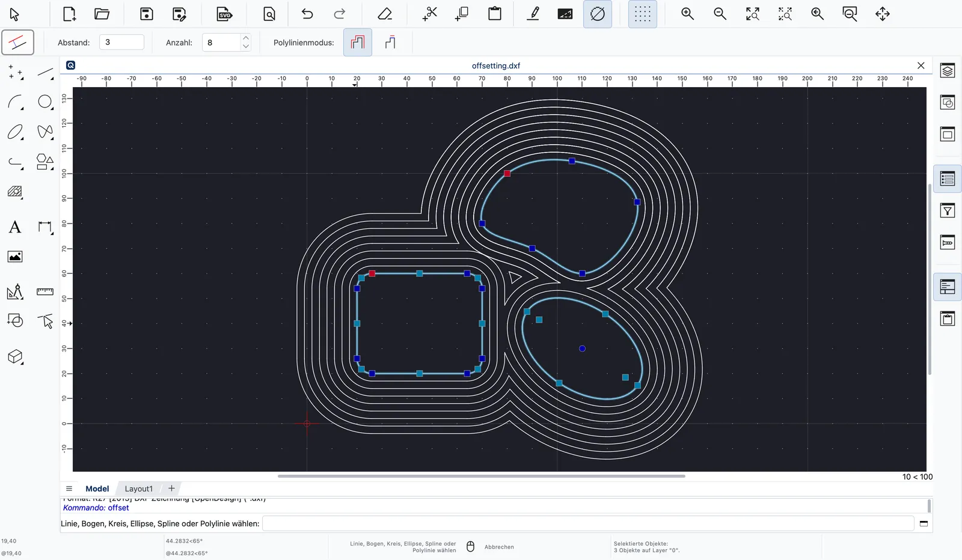Click the horizontal scrollbar under canvas
Screen dimensions: 962x560
481,476
